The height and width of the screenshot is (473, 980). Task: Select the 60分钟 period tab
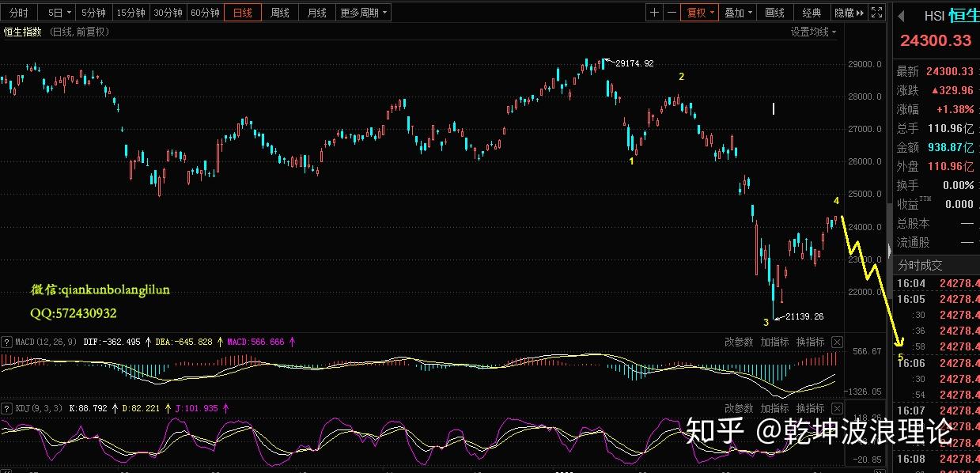(x=205, y=13)
